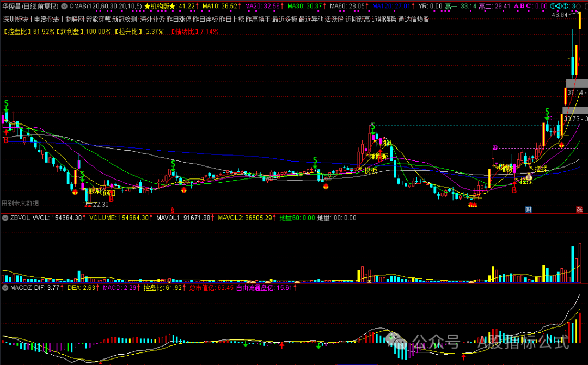
Task: Click the circled ② indicator icon
Action: (559, 7)
